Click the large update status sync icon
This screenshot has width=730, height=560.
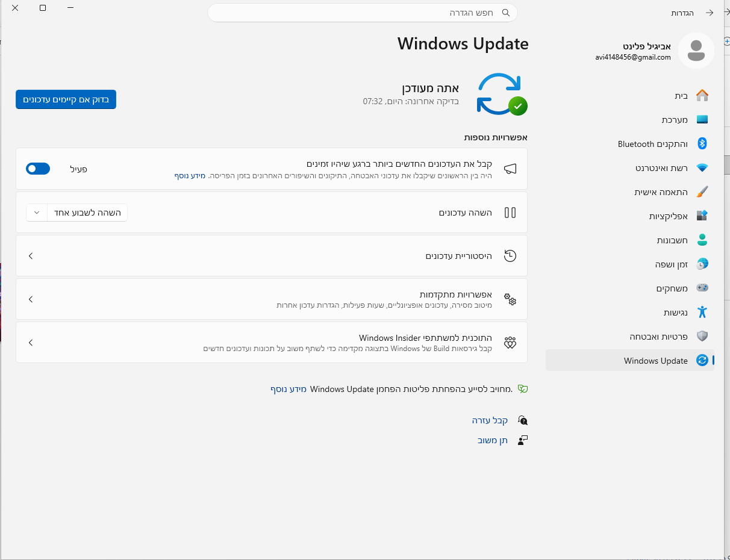(x=502, y=95)
